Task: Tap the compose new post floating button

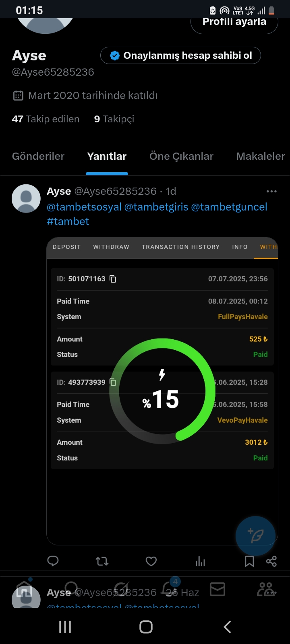Action: [x=255, y=536]
